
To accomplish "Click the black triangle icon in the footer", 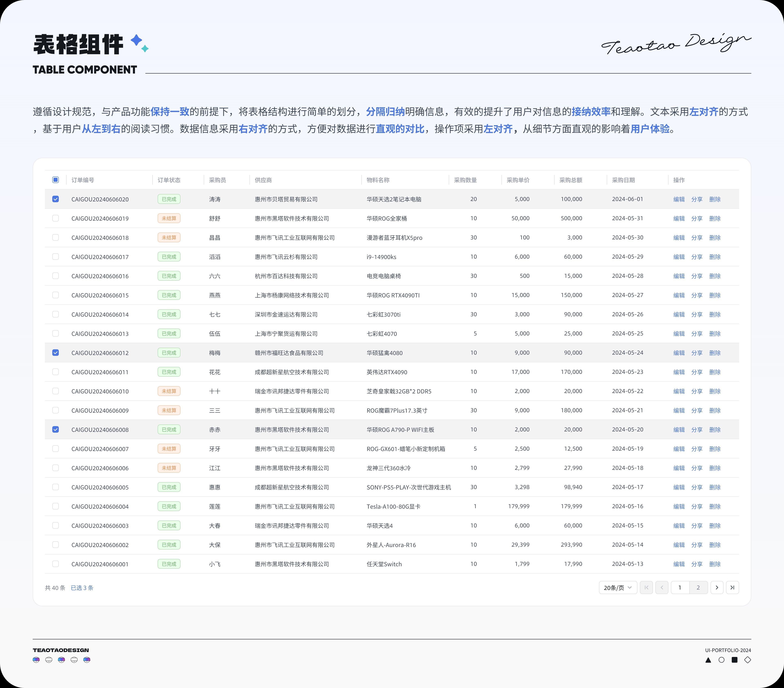I will (708, 660).
